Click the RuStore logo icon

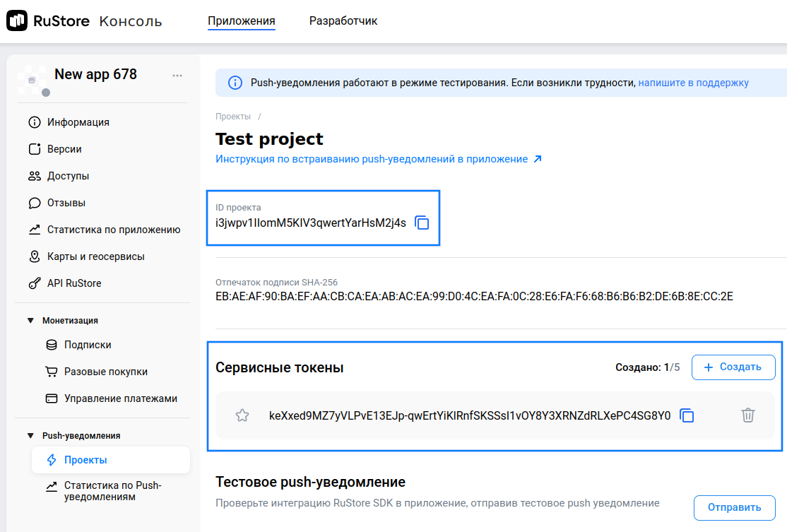pyautogui.click(x=17, y=20)
